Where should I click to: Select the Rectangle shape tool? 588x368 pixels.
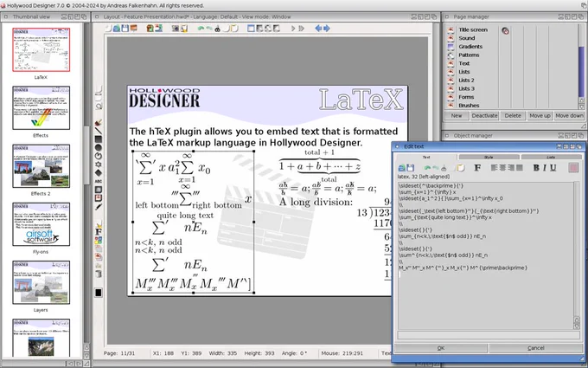point(99,139)
